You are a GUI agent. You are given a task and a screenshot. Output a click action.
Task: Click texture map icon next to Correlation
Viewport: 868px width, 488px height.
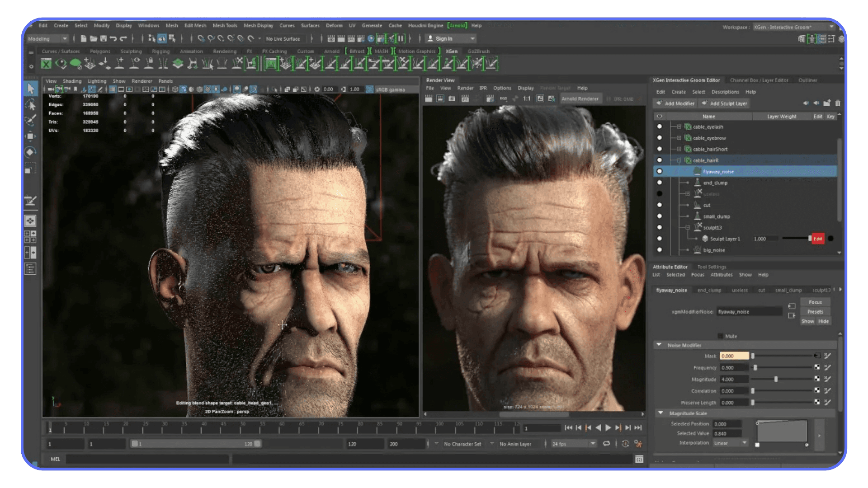[x=817, y=391]
